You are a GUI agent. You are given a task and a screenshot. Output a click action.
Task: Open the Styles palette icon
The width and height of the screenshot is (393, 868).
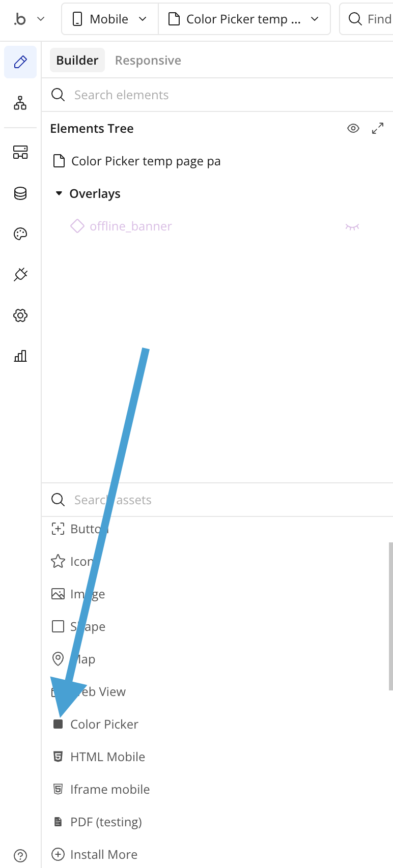20,234
